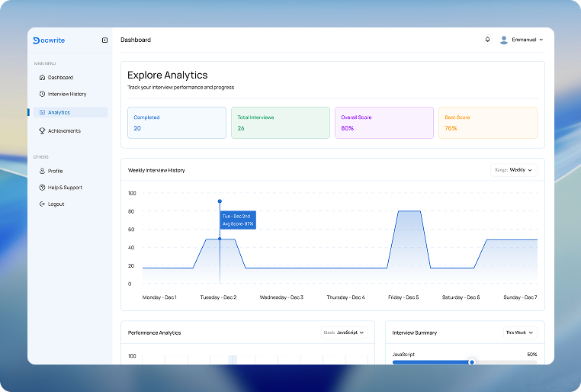Screen dimensions: 581x392
Task: Click the Friday Dec 5 chart peak
Action: pos(409,211)
